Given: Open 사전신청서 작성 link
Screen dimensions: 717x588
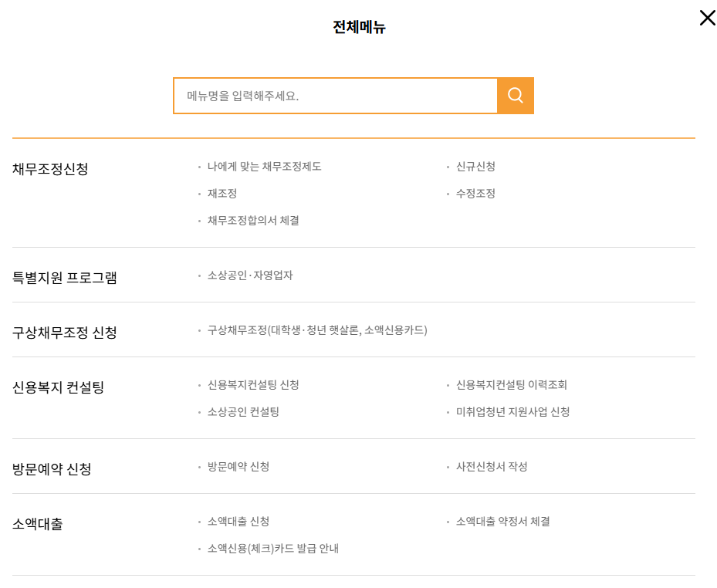Looking at the screenshot, I should 492,467.
